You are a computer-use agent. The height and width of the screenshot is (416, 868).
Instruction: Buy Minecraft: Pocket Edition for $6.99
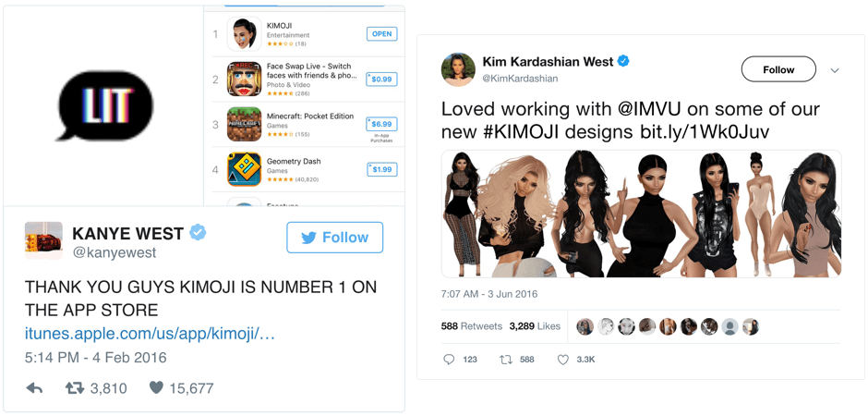pos(381,124)
